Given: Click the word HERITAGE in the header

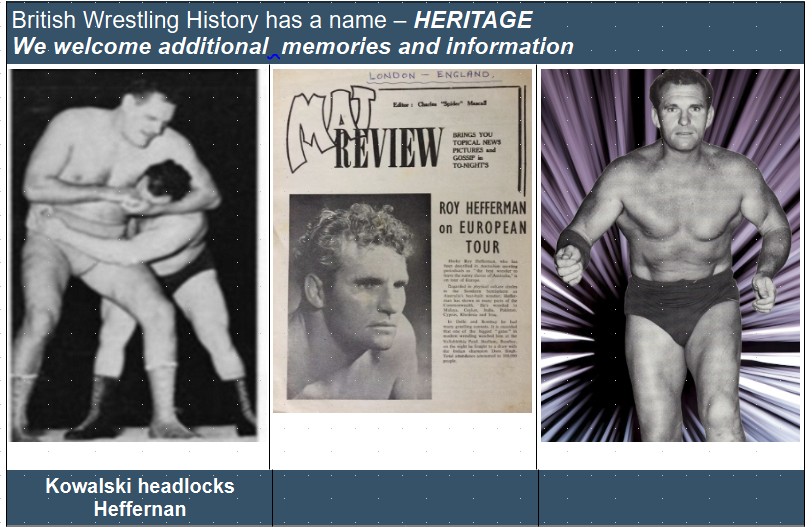Looking at the screenshot, I should coord(473,20).
